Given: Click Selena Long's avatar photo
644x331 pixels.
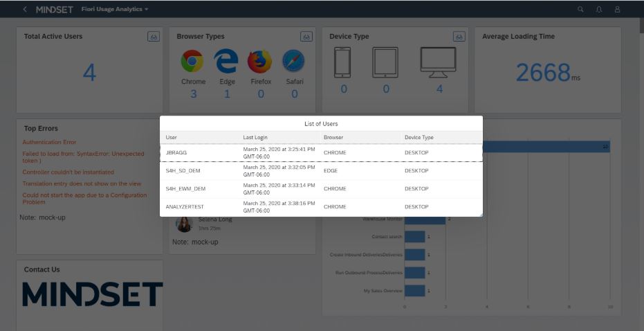Looking at the screenshot, I should pyautogui.click(x=185, y=224).
